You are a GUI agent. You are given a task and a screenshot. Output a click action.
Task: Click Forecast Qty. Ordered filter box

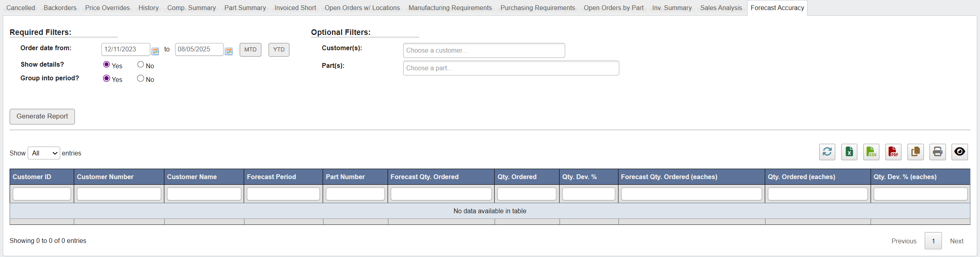click(x=441, y=194)
